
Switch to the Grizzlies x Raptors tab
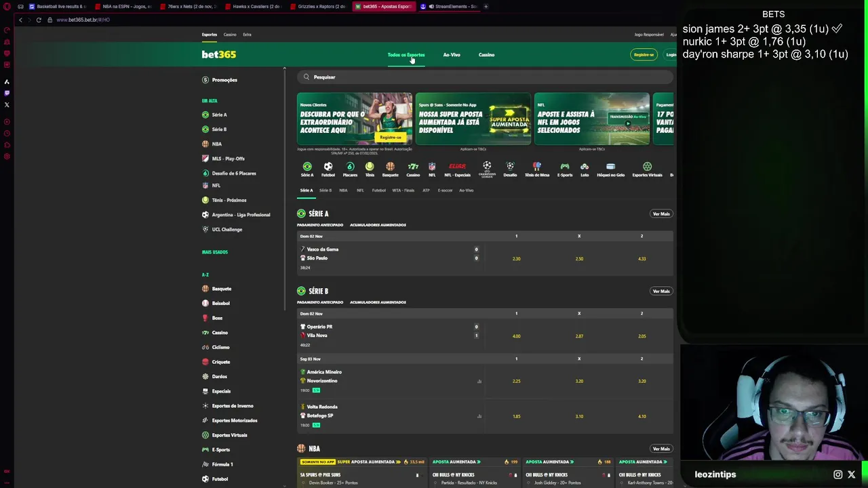(318, 6)
